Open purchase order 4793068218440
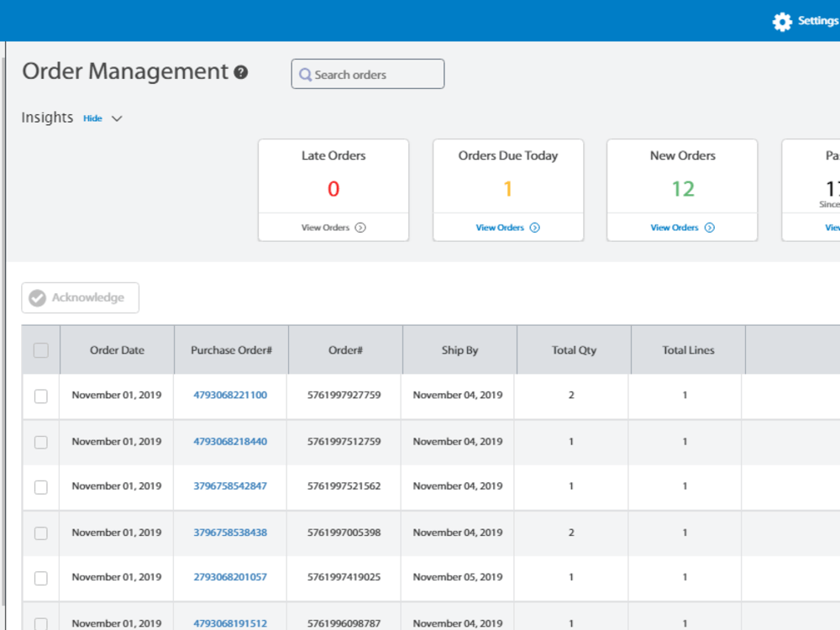Image resolution: width=840 pixels, height=630 pixels. click(x=230, y=442)
